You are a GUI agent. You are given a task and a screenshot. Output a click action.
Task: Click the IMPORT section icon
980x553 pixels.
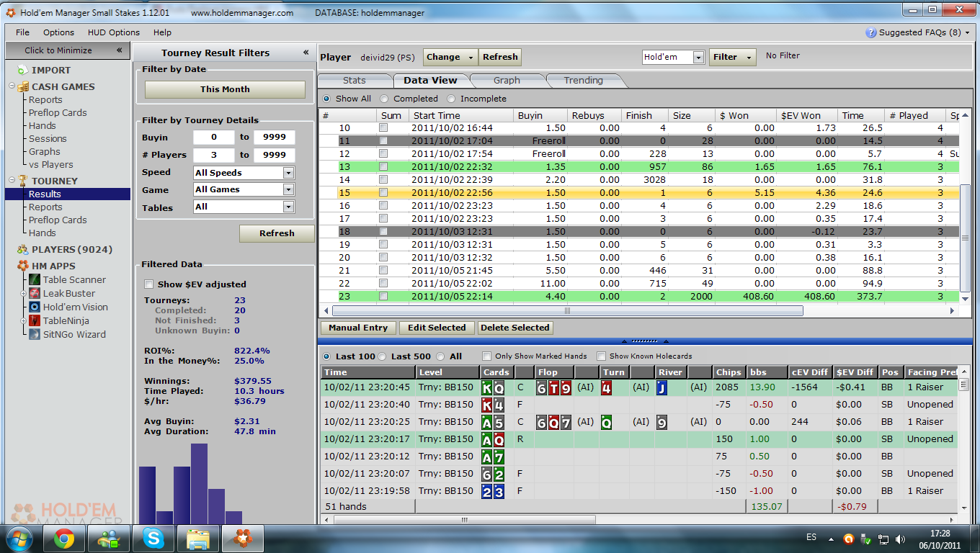point(22,70)
